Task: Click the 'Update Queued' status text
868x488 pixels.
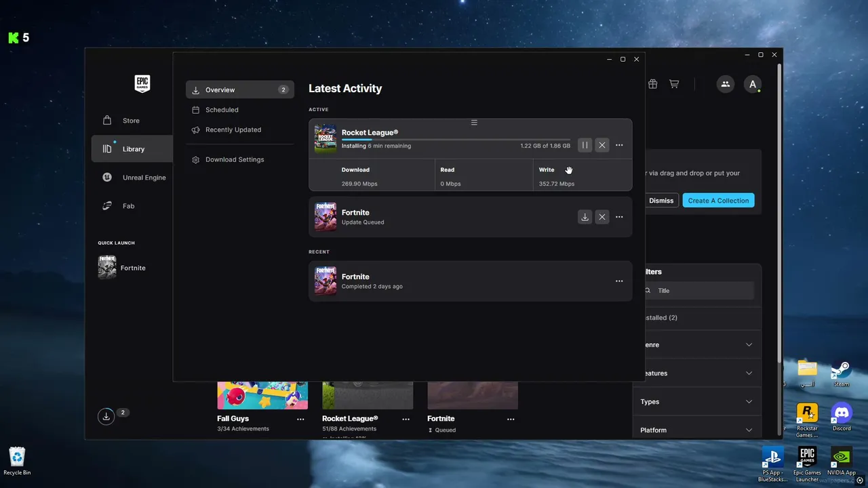Action: [x=363, y=222]
